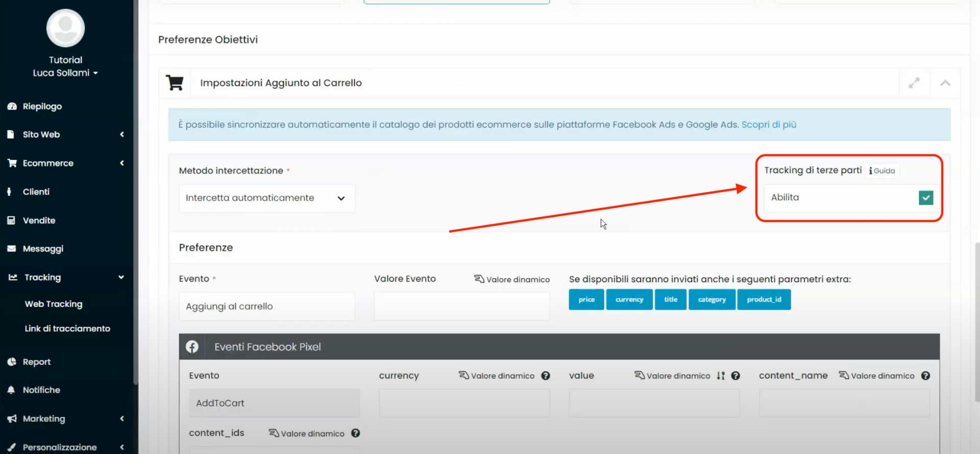Click the user avatar profile picture
This screenshot has width=980, height=454.
(x=65, y=28)
